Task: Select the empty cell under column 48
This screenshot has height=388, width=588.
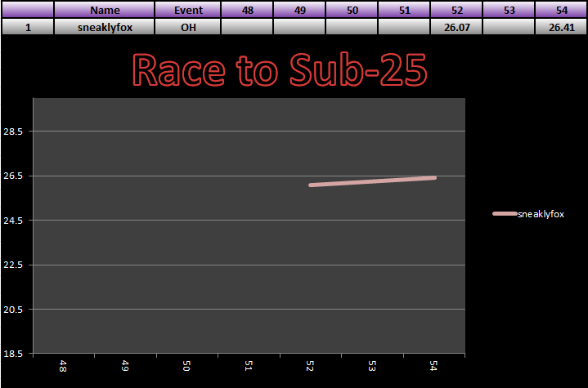Action: click(x=247, y=27)
